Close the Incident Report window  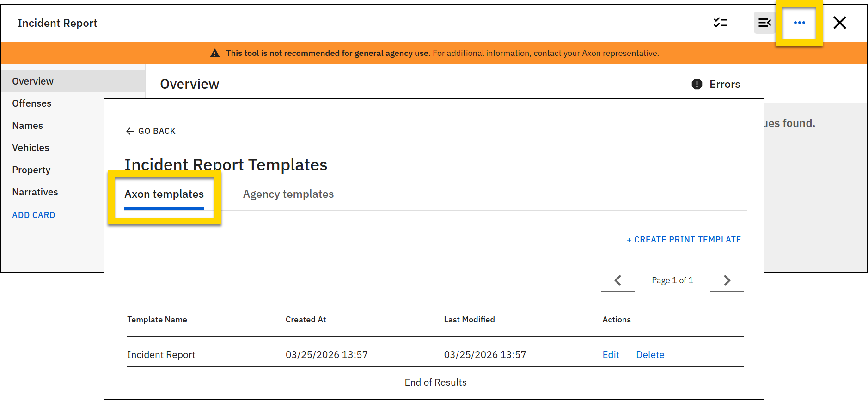839,23
